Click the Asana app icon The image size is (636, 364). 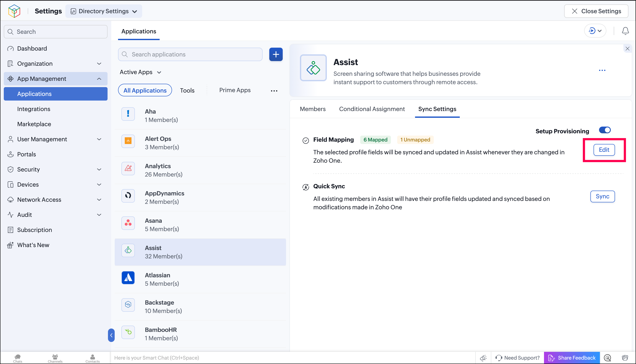point(128,223)
